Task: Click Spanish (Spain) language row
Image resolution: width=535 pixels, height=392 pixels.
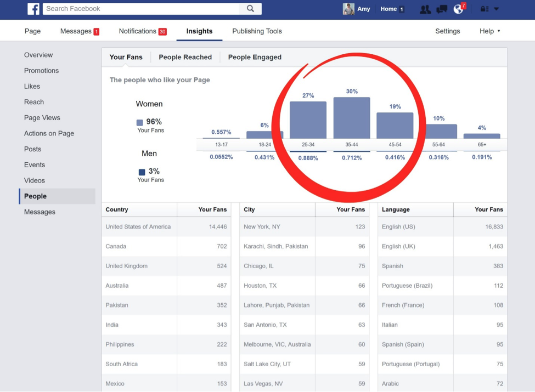Action: click(442, 344)
